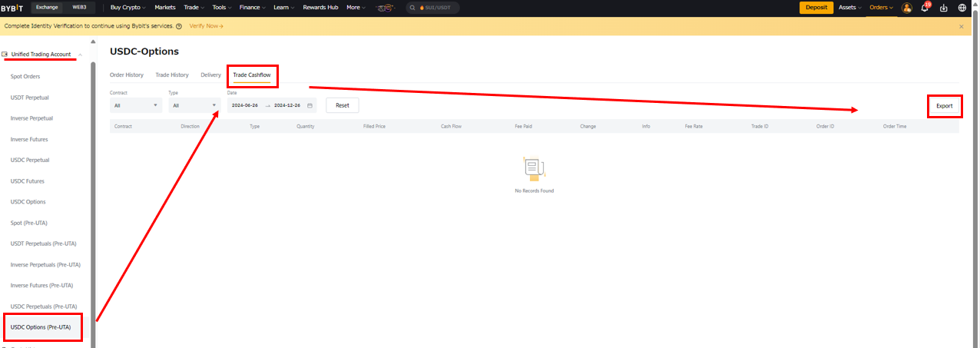980x348 pixels.
Task: Expand the Buy Crypto menu
Action: tap(128, 8)
